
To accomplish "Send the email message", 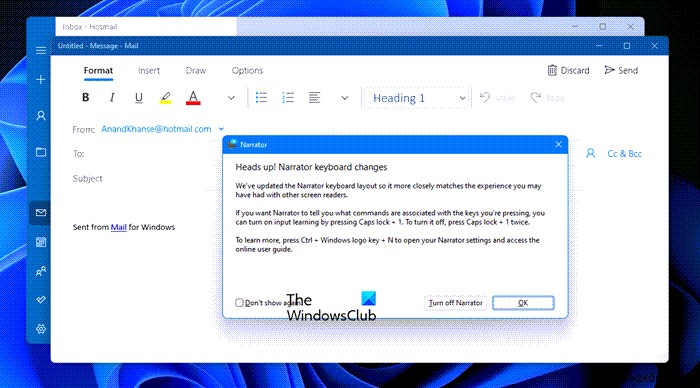I will (621, 70).
